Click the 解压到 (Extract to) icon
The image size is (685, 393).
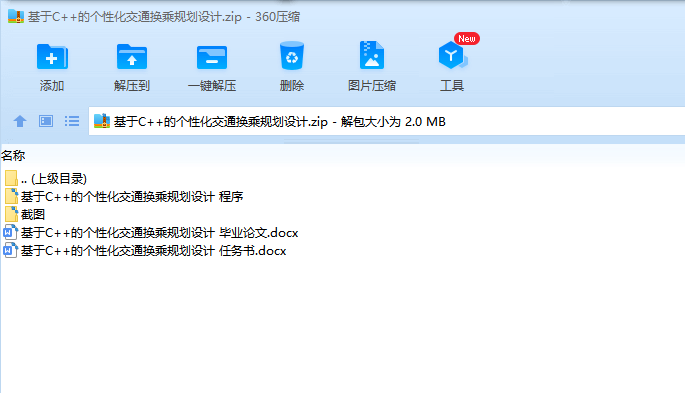coord(132,57)
